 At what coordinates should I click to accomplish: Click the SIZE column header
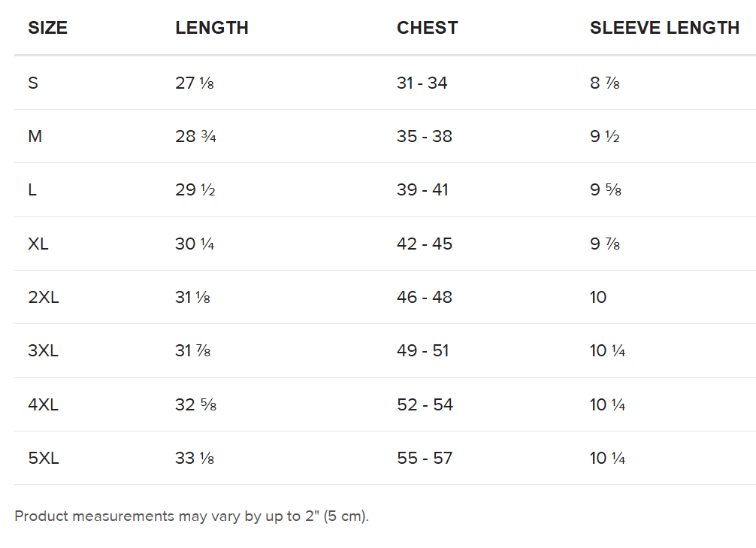[x=47, y=28]
